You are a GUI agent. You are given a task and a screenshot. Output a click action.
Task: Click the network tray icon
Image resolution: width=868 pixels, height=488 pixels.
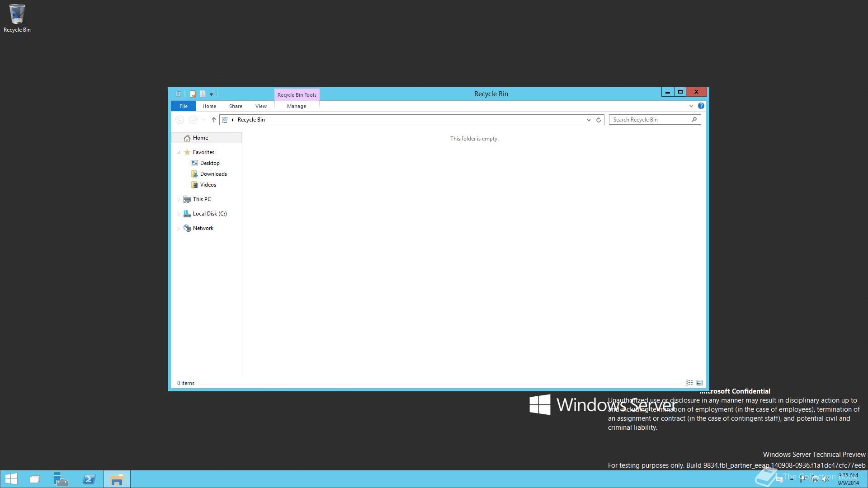[815, 479]
